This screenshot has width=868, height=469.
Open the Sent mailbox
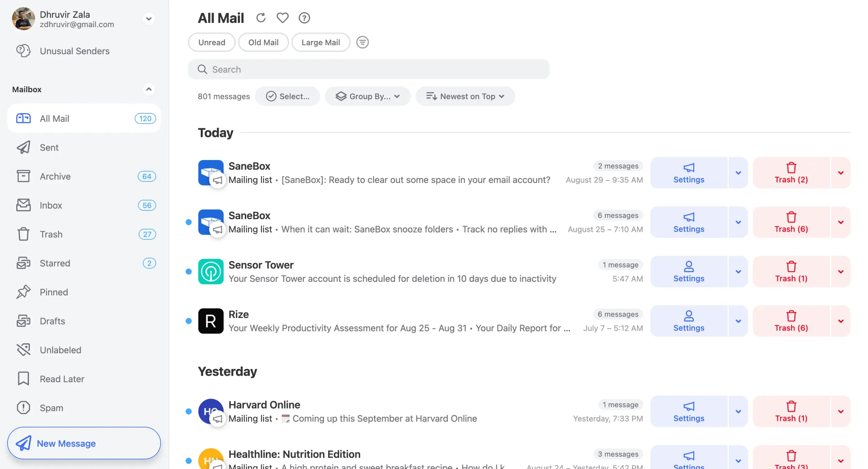click(84, 147)
